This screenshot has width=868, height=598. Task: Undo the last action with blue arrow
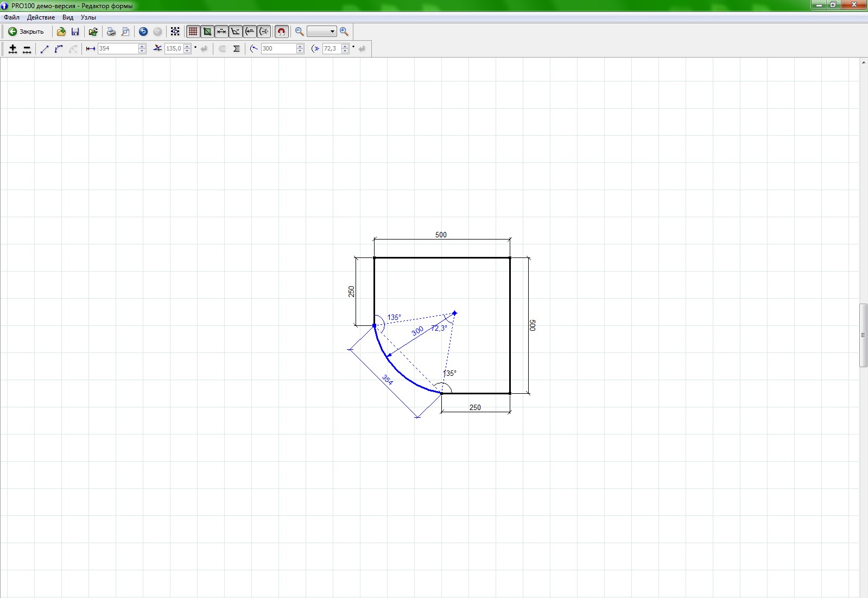pos(143,32)
